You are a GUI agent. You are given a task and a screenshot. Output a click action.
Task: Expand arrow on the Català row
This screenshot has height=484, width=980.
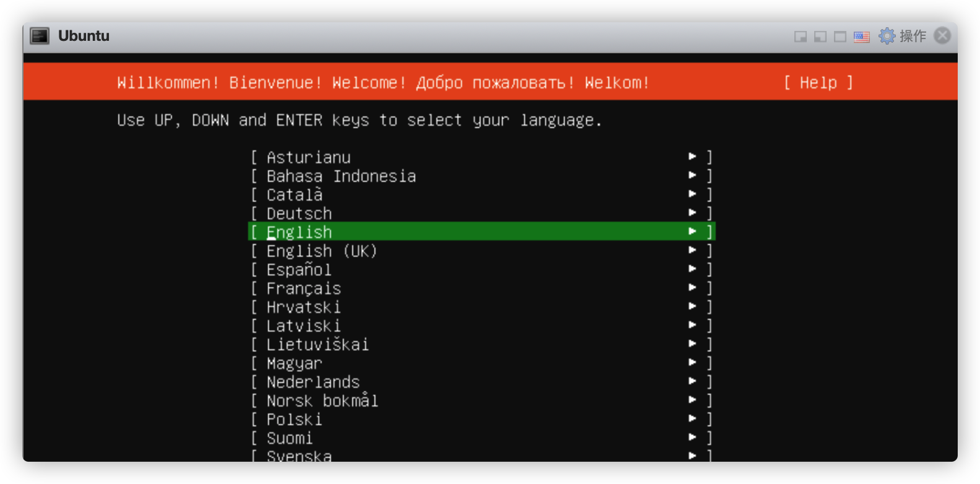(x=693, y=194)
